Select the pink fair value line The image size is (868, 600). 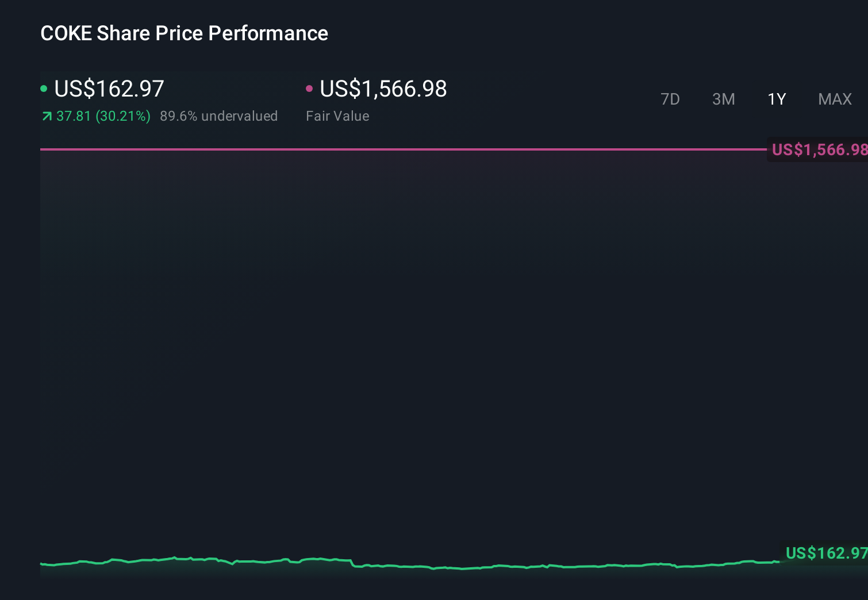[x=402, y=149]
